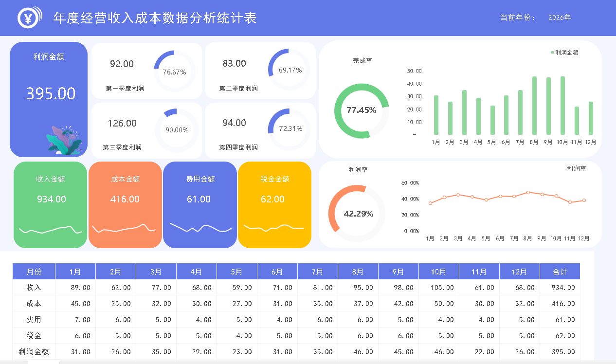Screen dimensions: 616x364
Task: Click the 利润率 line chart title
Action: point(576,169)
